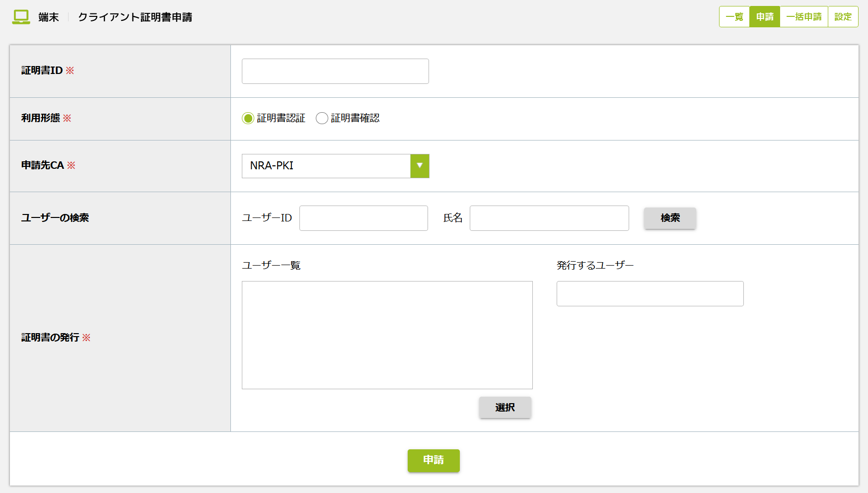Click the 申請先CA label
This screenshot has width=868, height=493.
pos(43,165)
